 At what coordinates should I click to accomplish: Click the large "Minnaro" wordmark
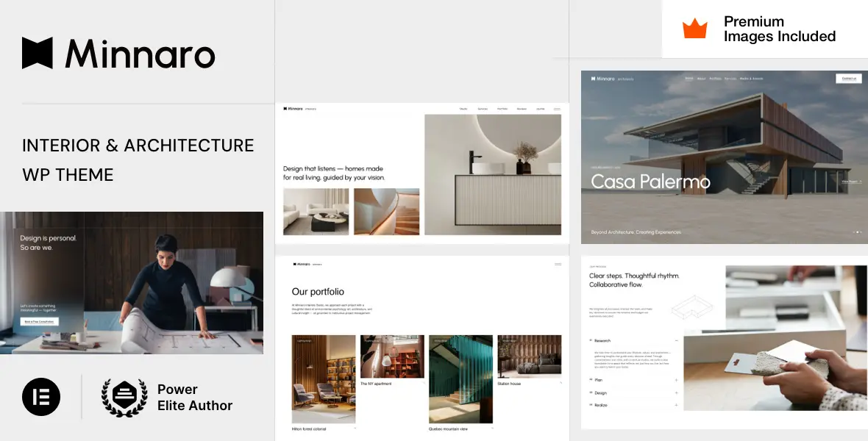click(x=140, y=54)
